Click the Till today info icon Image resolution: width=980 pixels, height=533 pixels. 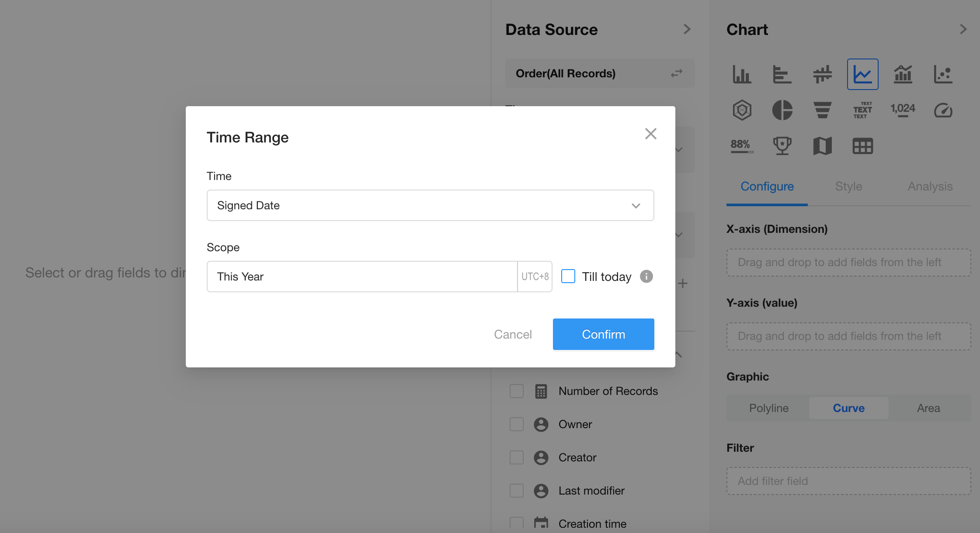646,277
